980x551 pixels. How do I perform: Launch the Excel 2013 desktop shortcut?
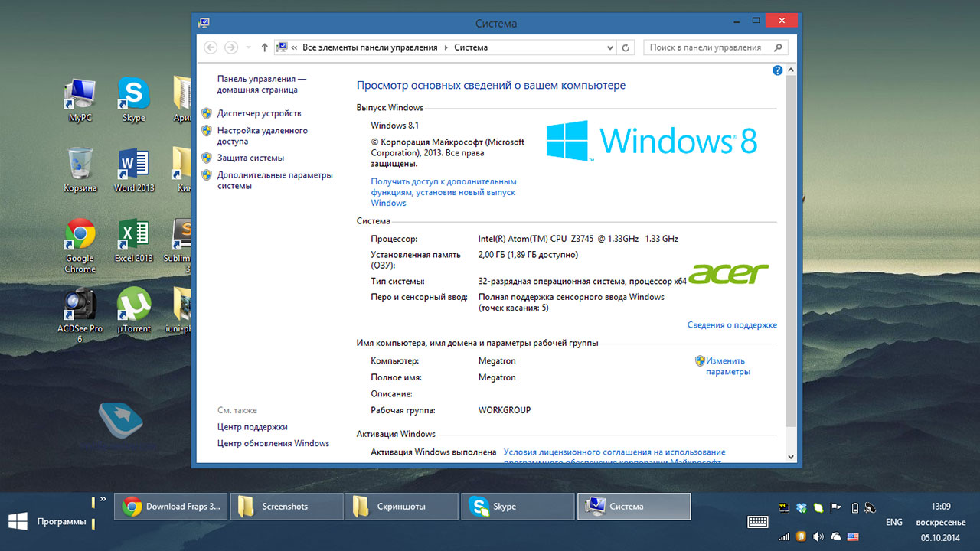tap(133, 241)
